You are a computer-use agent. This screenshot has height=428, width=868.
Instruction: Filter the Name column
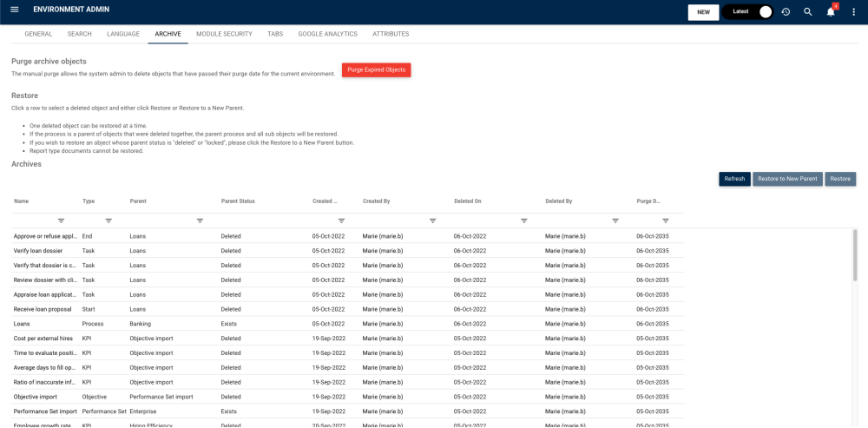pos(62,221)
